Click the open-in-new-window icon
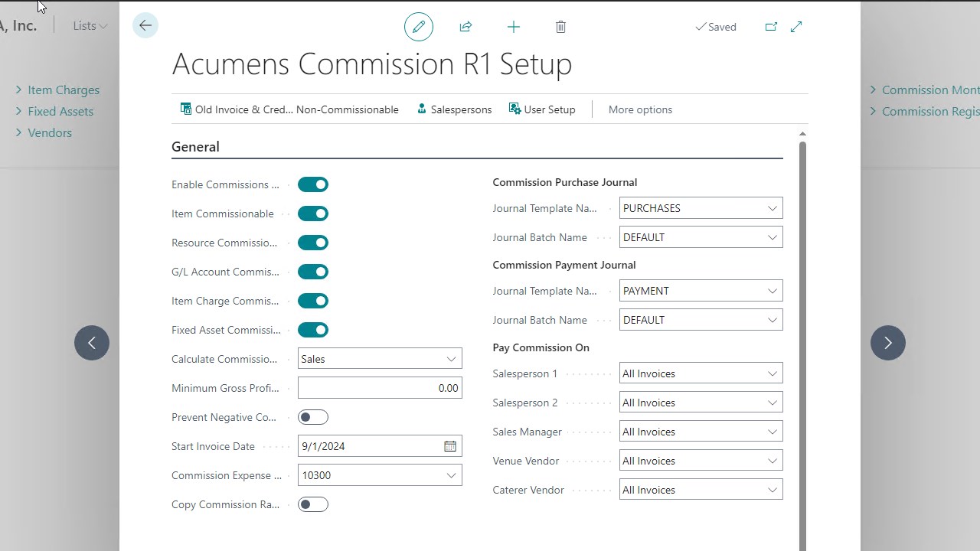 (771, 26)
